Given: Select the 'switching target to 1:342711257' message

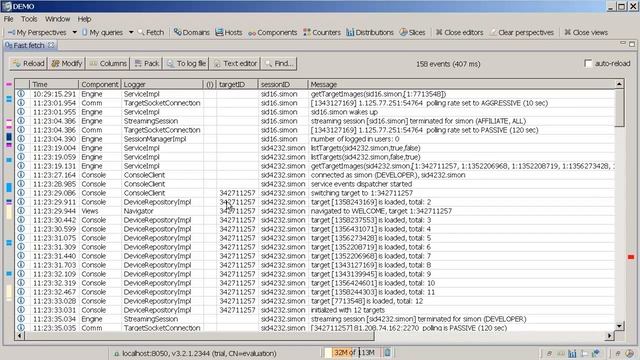Looking at the screenshot, I should (x=362, y=193).
